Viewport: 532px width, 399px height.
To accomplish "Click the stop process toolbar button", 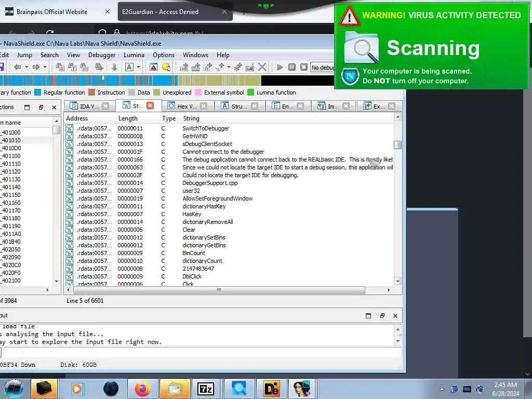I will click(304, 67).
